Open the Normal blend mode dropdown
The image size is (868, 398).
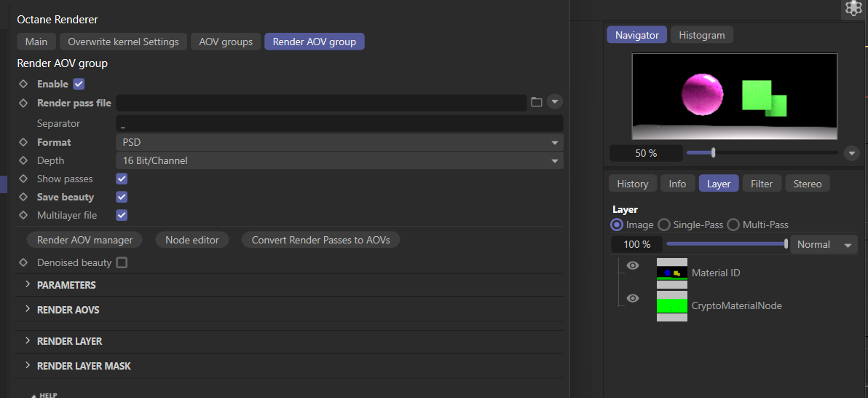point(824,245)
